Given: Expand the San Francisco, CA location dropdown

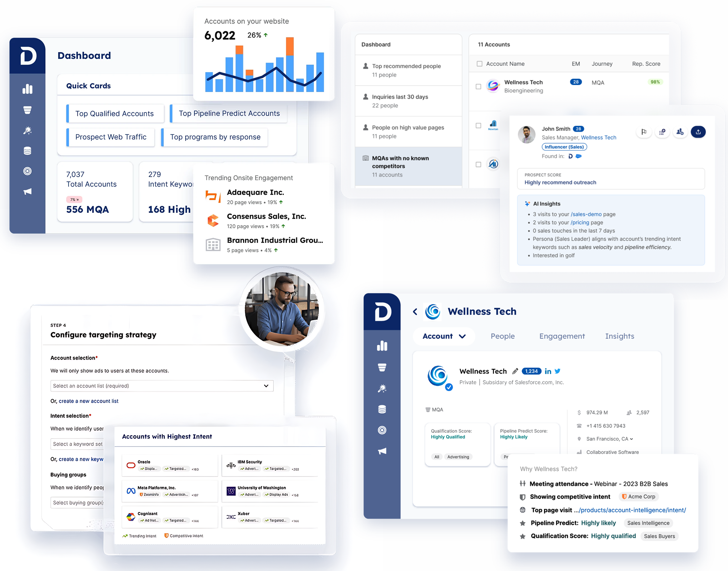Looking at the screenshot, I should click(x=631, y=439).
